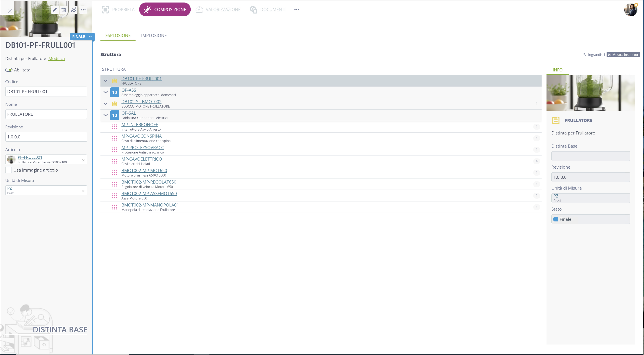The width and height of the screenshot is (644, 355).
Task: Click the Mostra inspector button
Action: coord(623,55)
